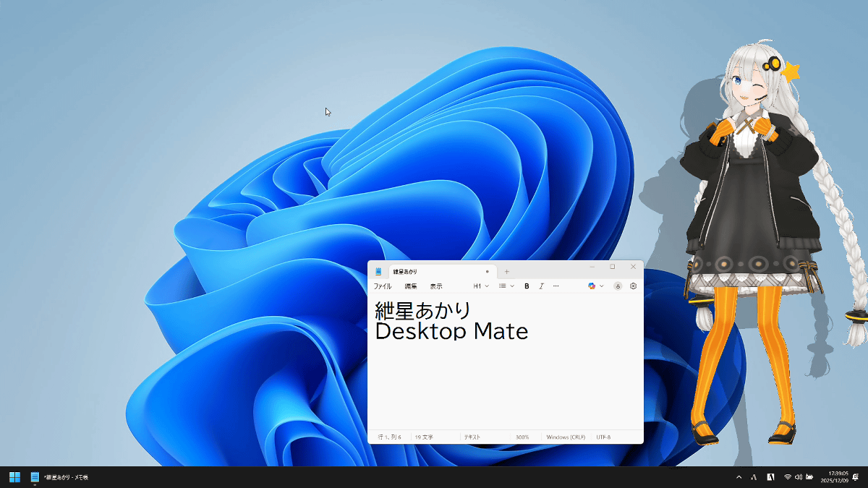Expand the H1 heading dropdown
The image size is (868, 488).
(x=481, y=286)
